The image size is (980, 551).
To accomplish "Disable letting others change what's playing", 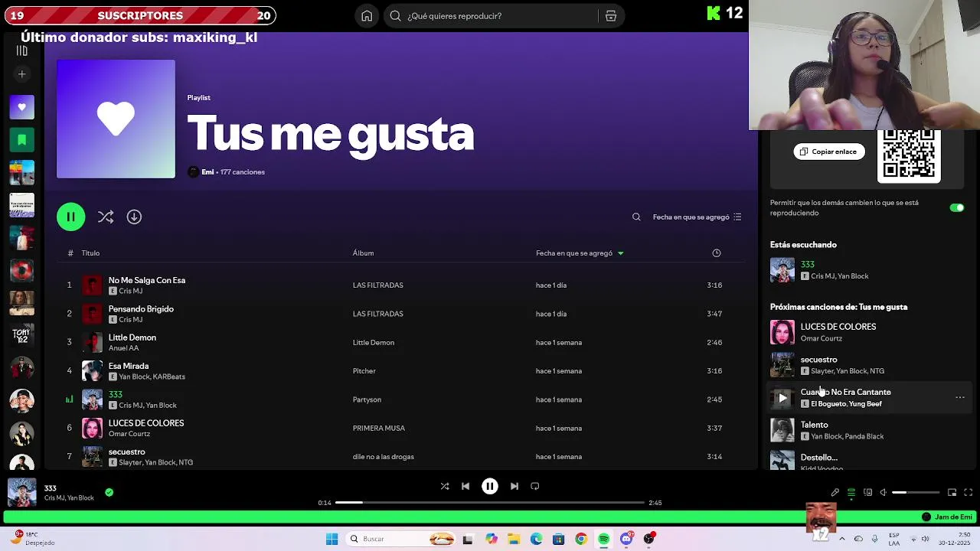I will tap(957, 208).
